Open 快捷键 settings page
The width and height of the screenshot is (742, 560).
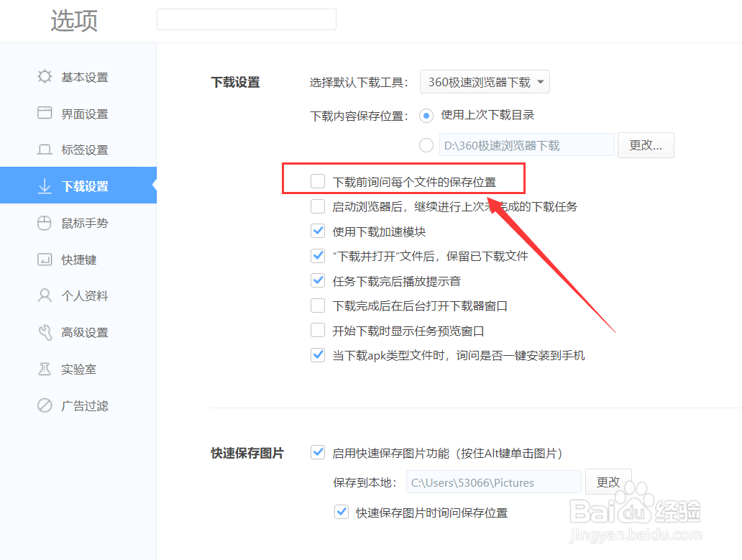click(78, 260)
